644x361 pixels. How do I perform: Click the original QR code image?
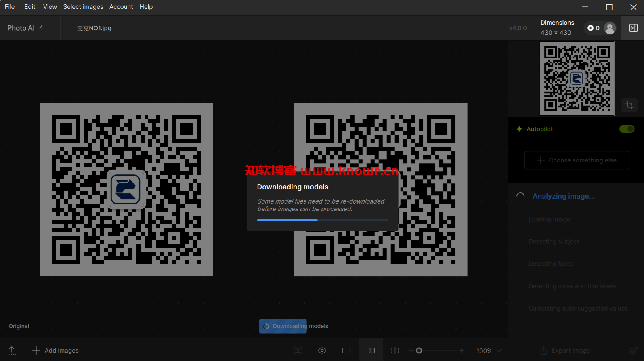point(126,189)
